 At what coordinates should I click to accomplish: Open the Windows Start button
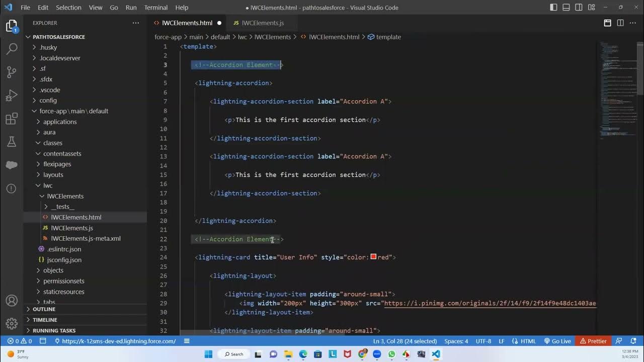tap(208, 354)
